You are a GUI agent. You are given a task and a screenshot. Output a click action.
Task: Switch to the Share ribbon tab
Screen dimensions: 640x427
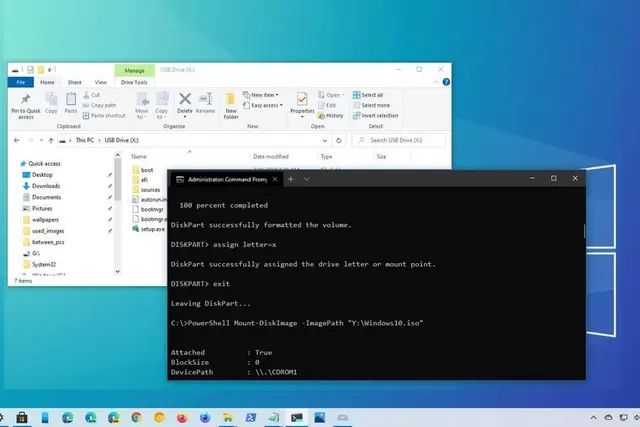[75, 82]
